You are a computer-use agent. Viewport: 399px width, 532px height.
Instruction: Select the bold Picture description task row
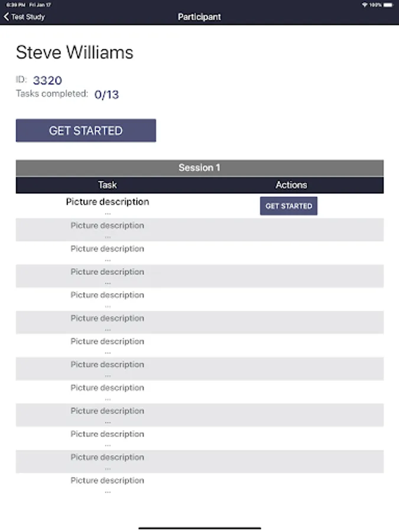coord(107,202)
